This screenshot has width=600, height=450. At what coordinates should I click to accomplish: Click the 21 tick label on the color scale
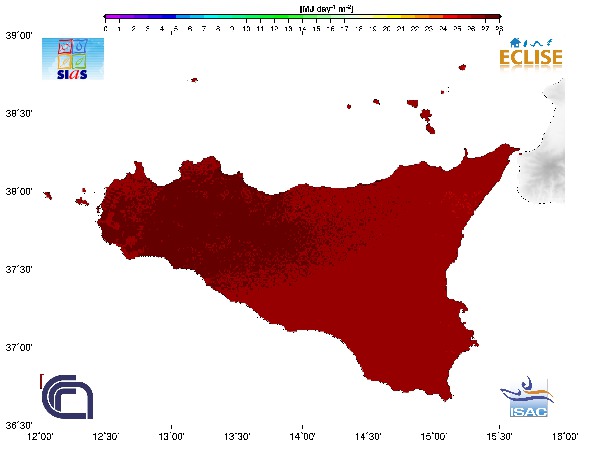(x=401, y=29)
